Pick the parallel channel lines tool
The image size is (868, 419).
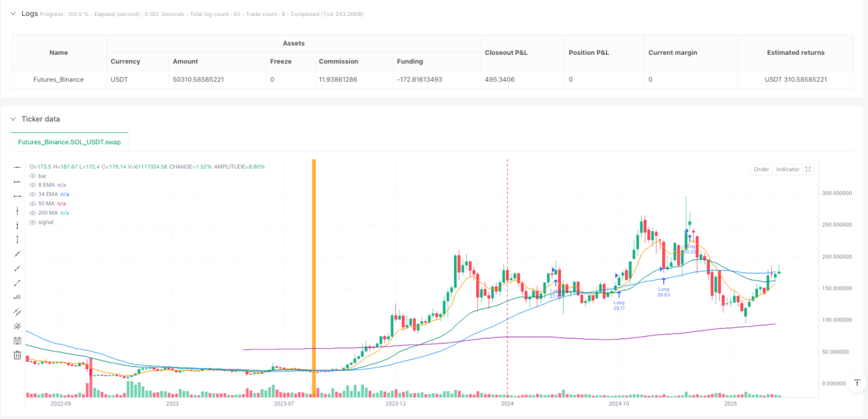pos(17,311)
